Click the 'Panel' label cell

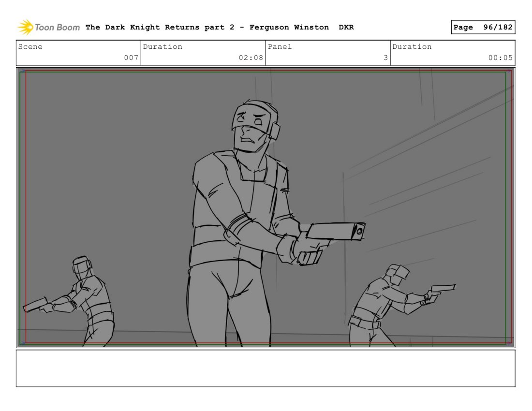(328, 53)
